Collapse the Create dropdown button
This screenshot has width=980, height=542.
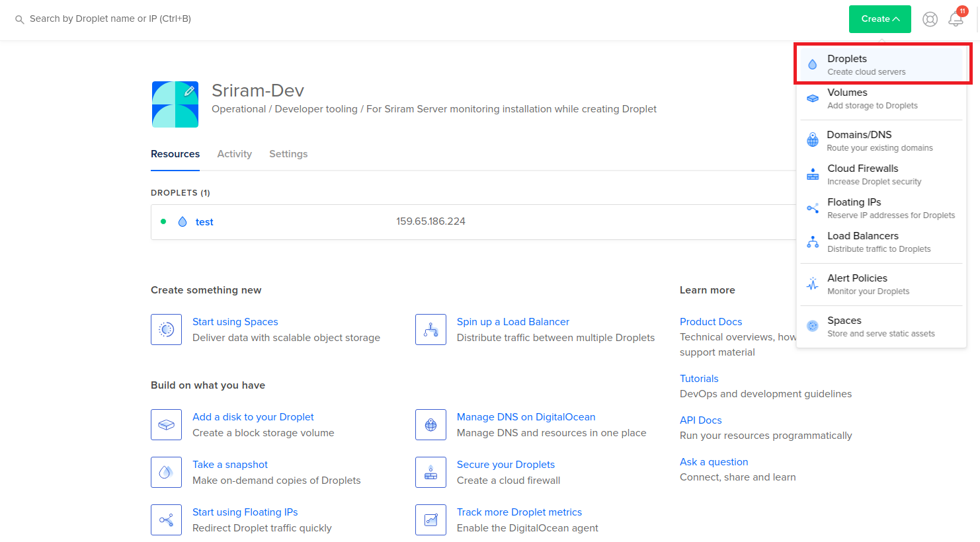tap(879, 19)
